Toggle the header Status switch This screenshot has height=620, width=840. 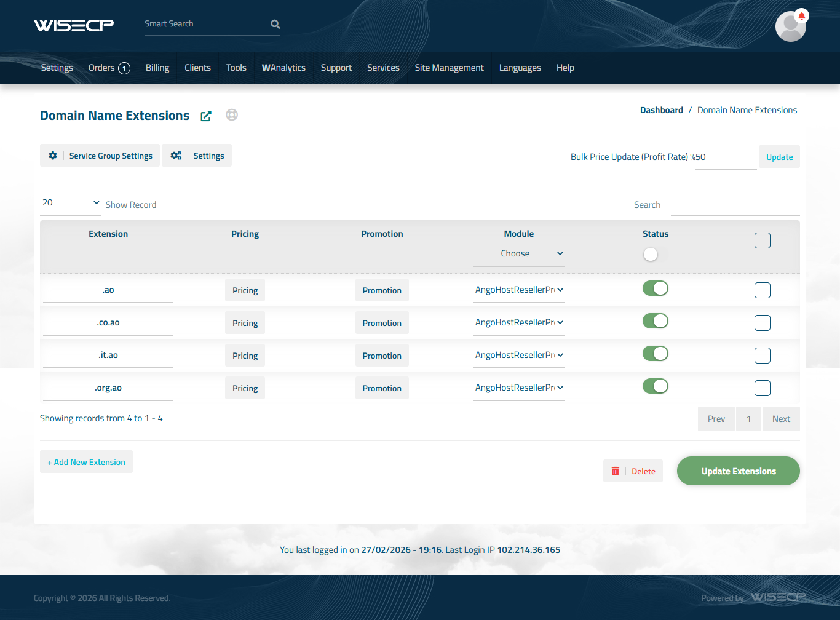(655, 254)
